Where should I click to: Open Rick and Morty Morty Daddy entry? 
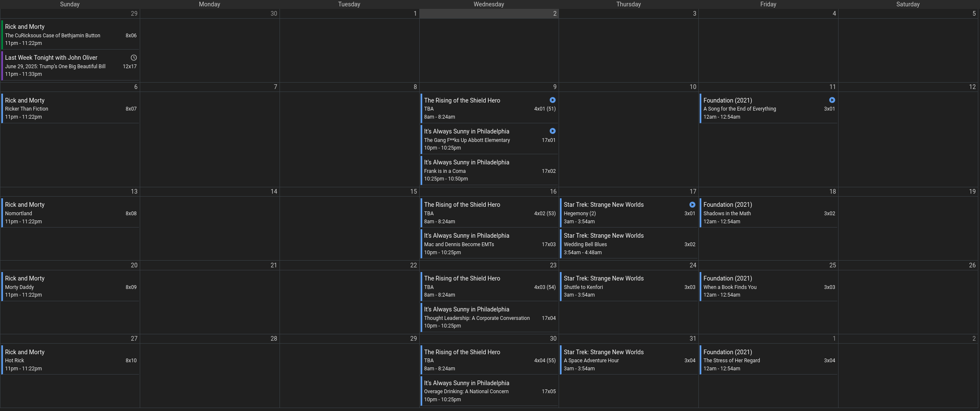[70, 286]
